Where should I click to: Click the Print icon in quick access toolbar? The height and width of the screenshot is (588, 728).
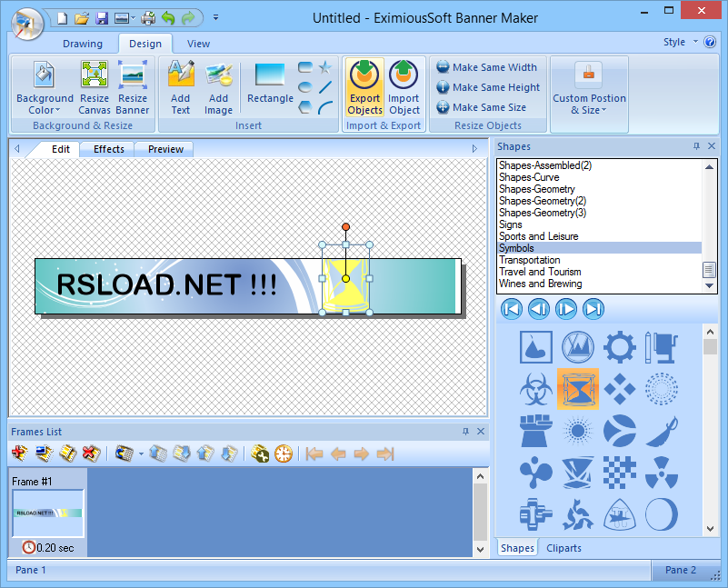point(148,18)
